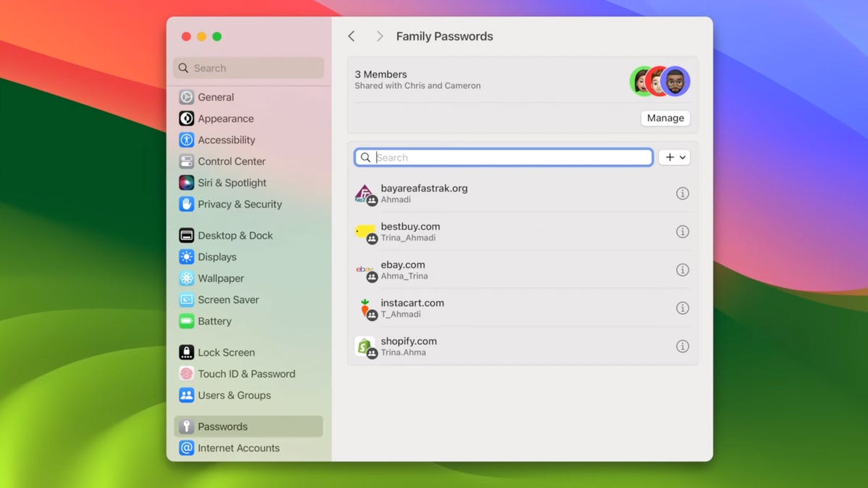Show info for shopify.com password
Image resolution: width=868 pixels, height=488 pixels.
click(x=682, y=346)
